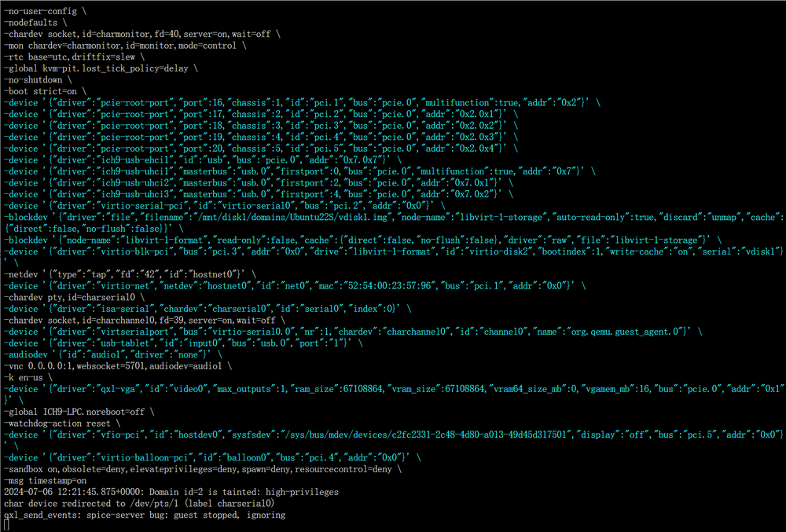The width and height of the screenshot is (786, 532).
Task: Click the "virtserialport" device line
Action: tap(353, 332)
